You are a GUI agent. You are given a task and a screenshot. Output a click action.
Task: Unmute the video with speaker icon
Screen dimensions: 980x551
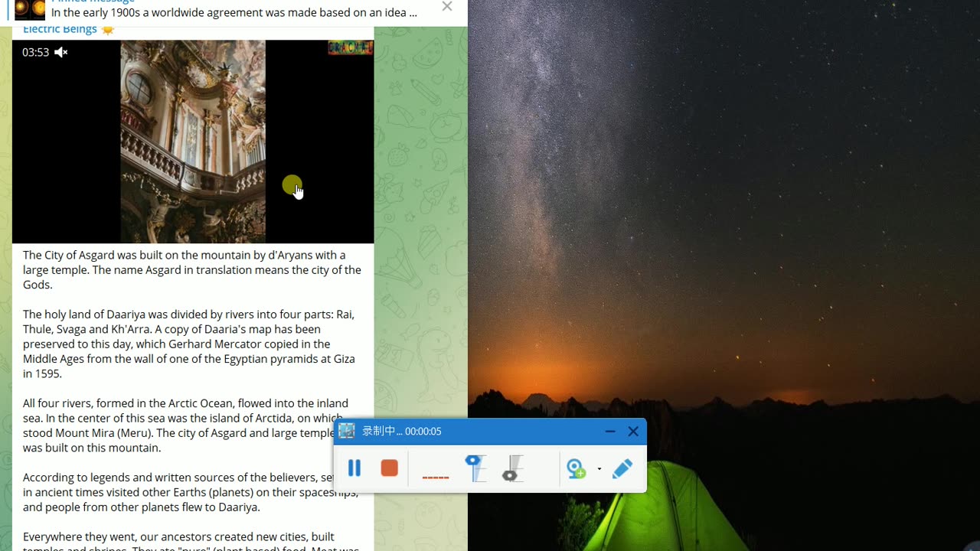(61, 52)
